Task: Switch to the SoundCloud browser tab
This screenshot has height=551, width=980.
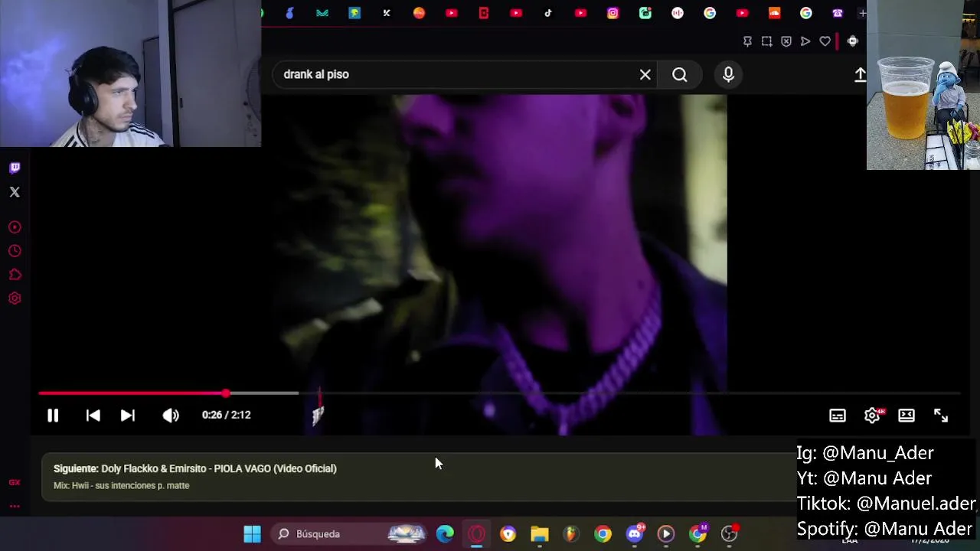Action: [x=774, y=13]
